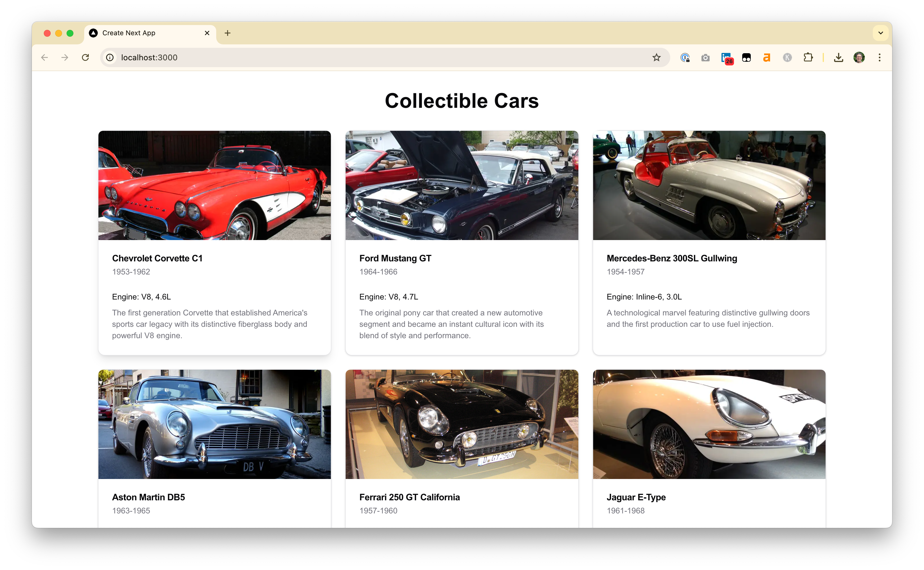924x570 pixels.
Task: Open the black mask-shaped extension icon
Action: click(746, 57)
